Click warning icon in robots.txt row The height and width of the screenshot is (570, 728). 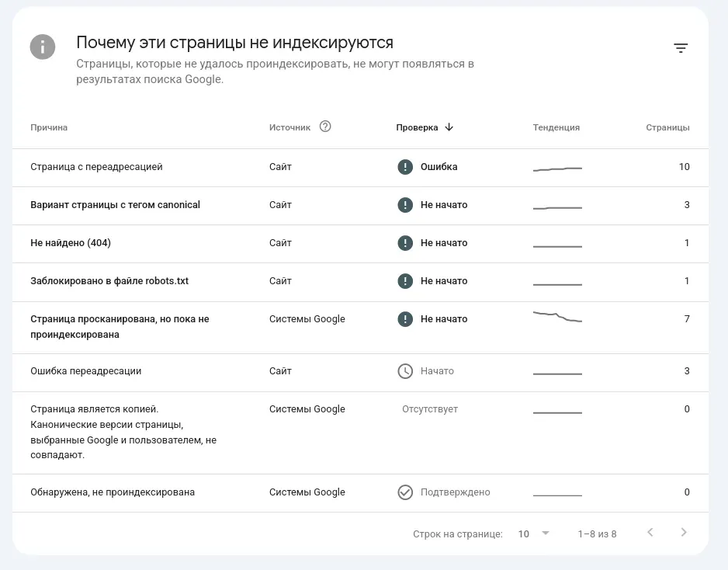click(x=405, y=281)
